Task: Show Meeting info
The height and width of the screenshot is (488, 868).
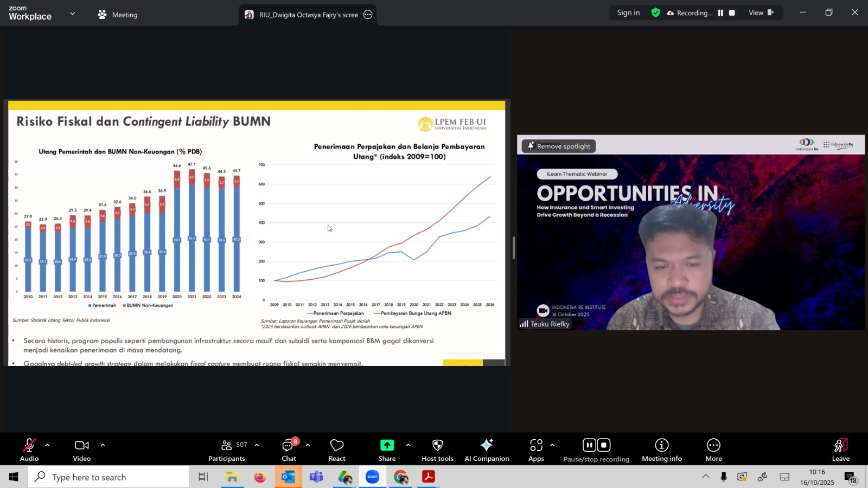Action: (661, 450)
